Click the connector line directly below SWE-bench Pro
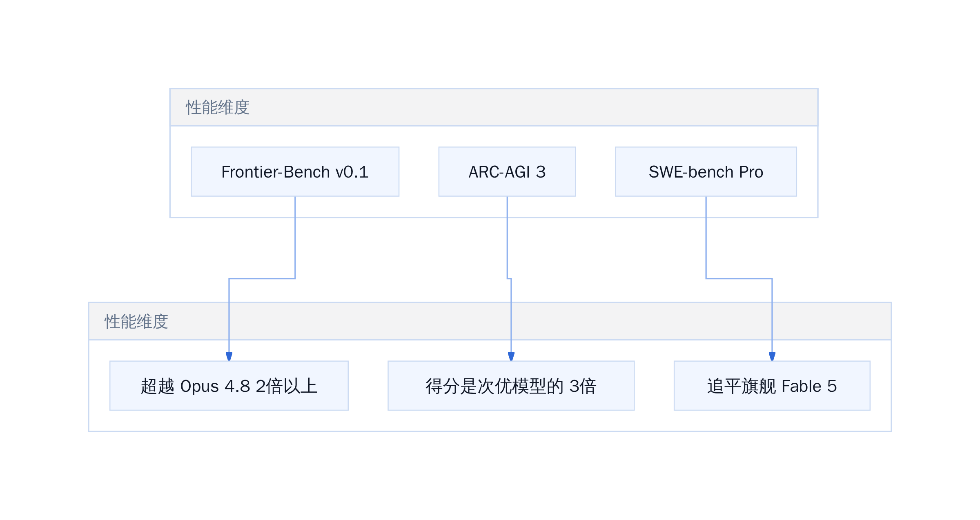 [x=706, y=237]
